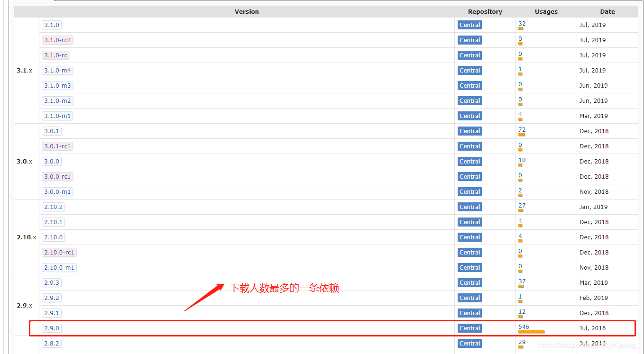The image size is (644, 354).
Task: Open version 2.10.2 link
Action: click(54, 207)
